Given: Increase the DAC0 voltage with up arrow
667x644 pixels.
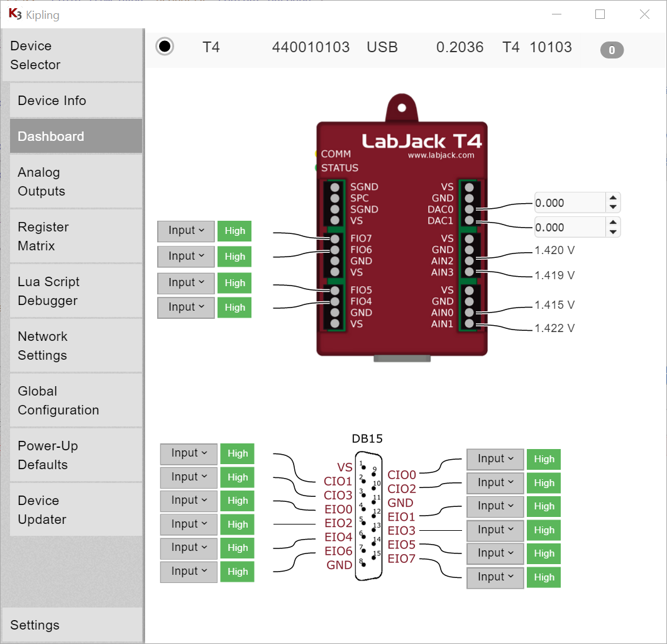Looking at the screenshot, I should [613, 198].
